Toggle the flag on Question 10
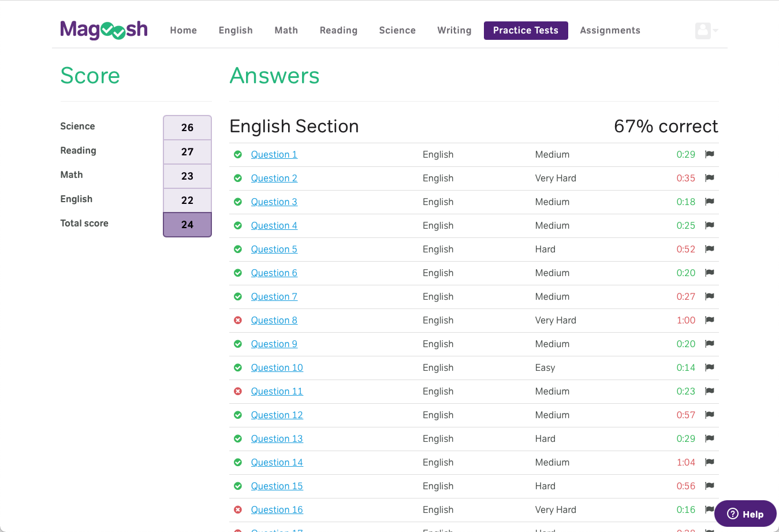 [710, 367]
